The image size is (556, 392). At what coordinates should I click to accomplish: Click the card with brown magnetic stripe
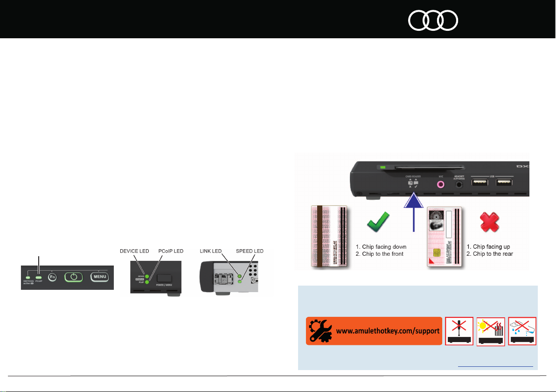coord(329,236)
